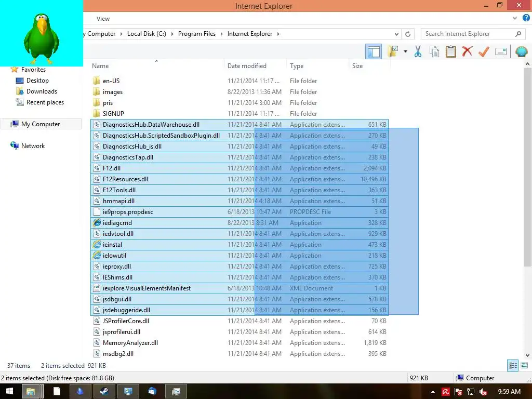This screenshot has width=532, height=399.
Task: Open Desktop in the navigation pane
Action: (37, 81)
